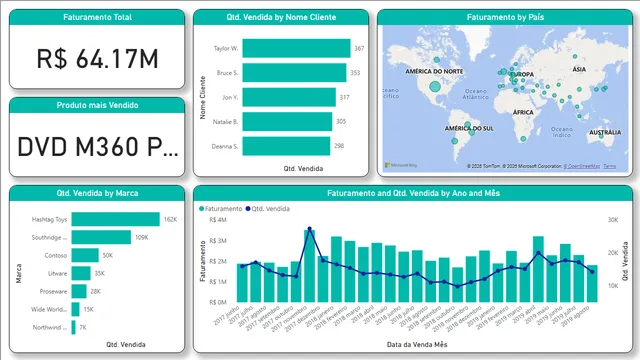Click the DVD M360 P... product card value
Image resolution: width=640 pixels, height=360 pixels.
click(98, 147)
